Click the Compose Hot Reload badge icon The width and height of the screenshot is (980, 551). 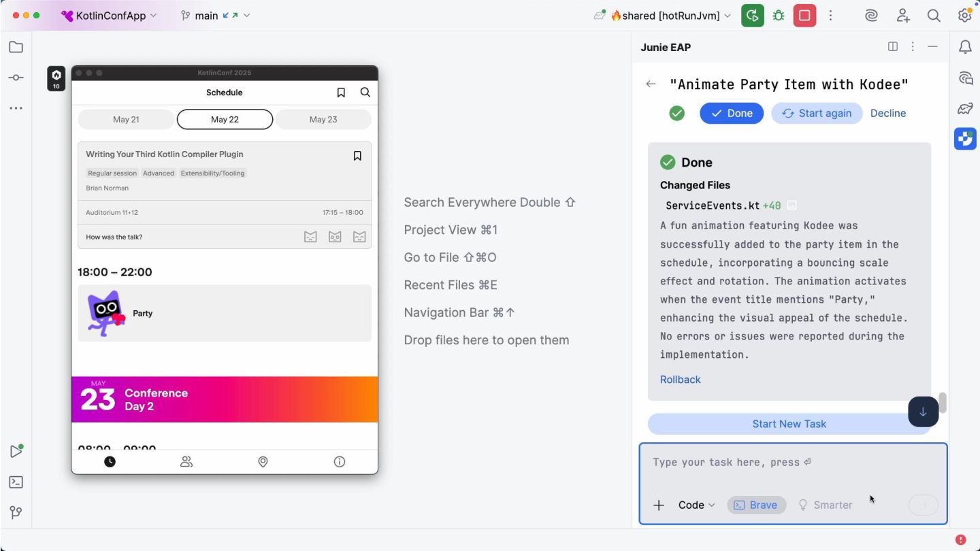56,78
